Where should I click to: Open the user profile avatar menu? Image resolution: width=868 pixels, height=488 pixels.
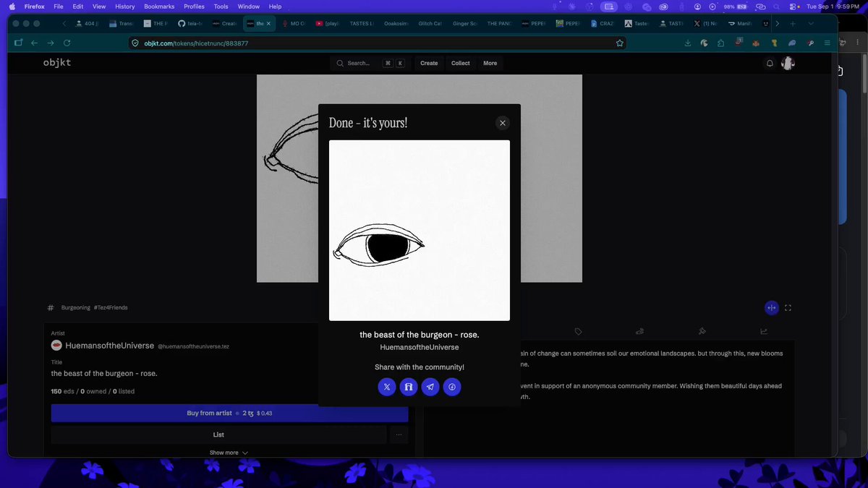[788, 64]
